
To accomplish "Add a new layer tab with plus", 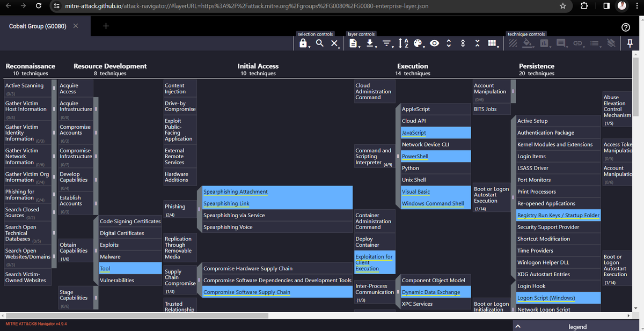I will [106, 26].
